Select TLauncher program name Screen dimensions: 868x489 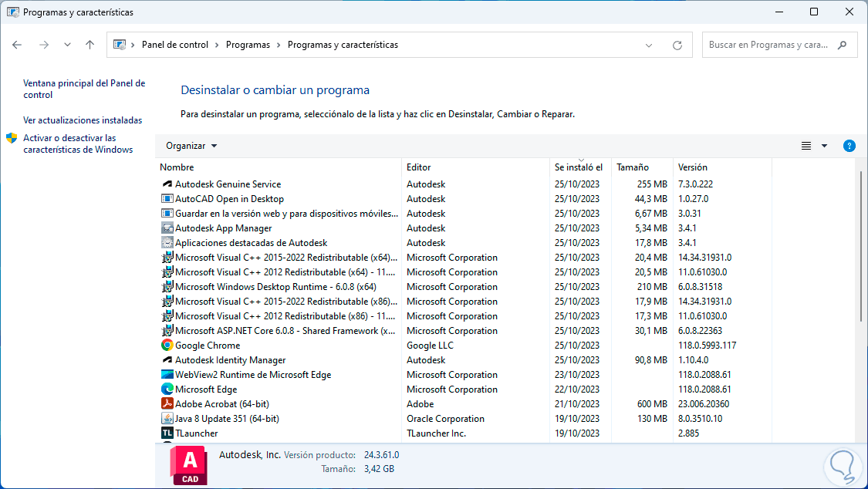[197, 433]
